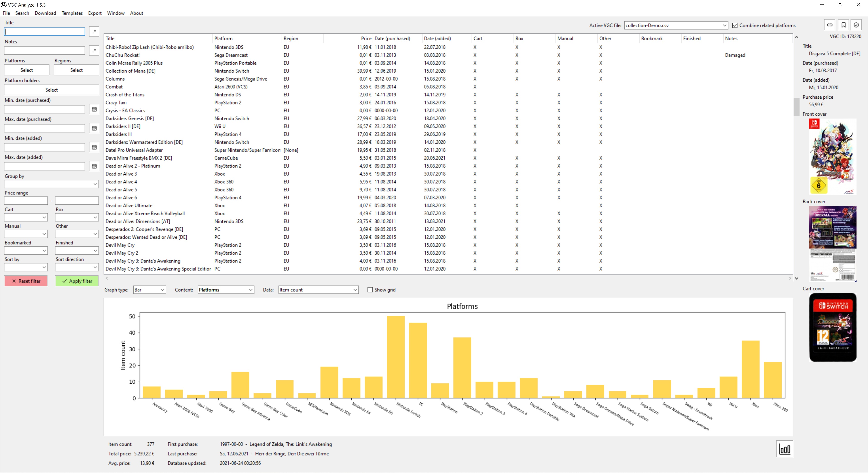Image resolution: width=868 pixels, height=473 pixels.
Task: Open the Templates menu
Action: [x=72, y=13]
